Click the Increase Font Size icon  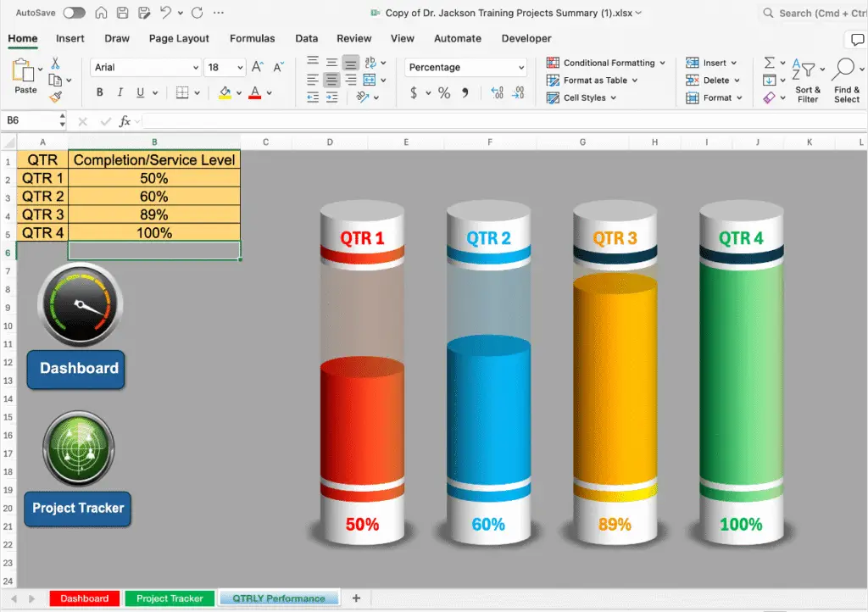click(x=258, y=67)
